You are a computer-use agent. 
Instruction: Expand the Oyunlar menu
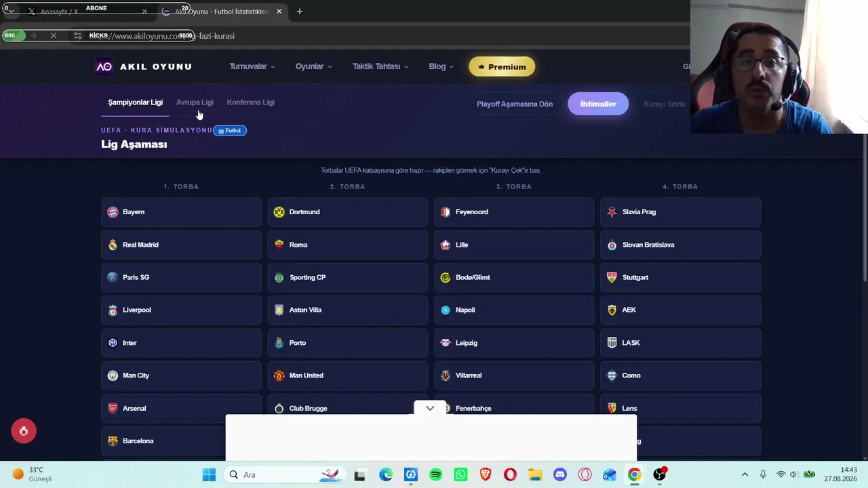tap(313, 66)
